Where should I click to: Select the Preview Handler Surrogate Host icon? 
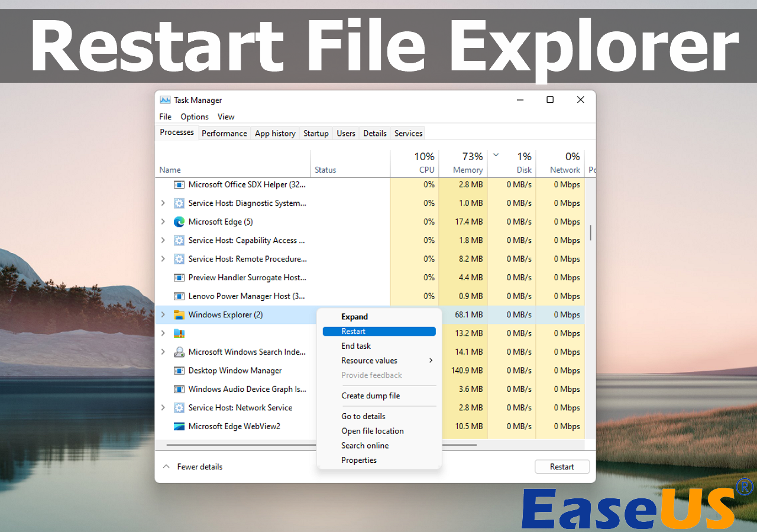point(179,278)
